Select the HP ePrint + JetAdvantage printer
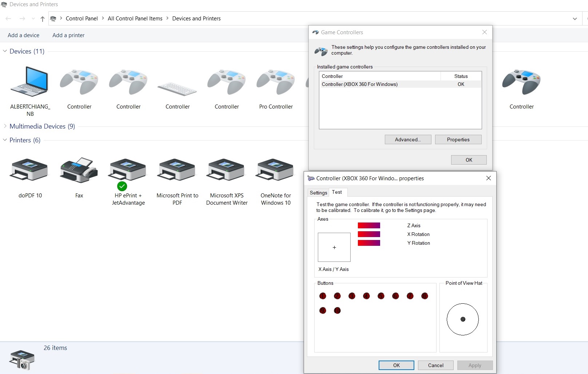 coord(128,170)
